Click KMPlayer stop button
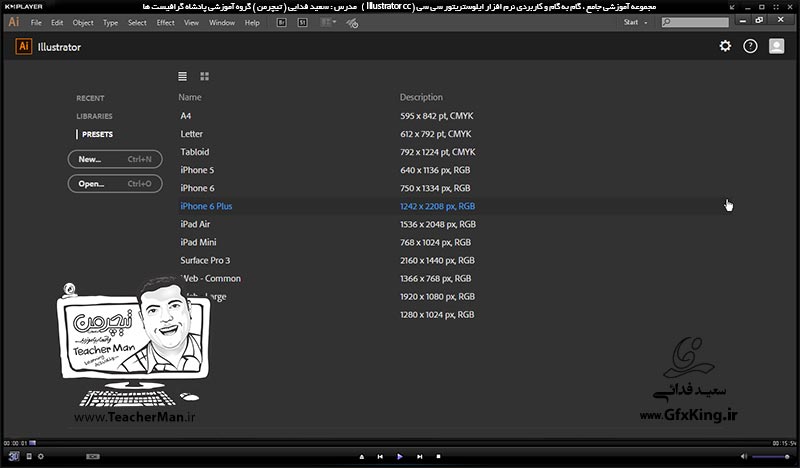800x468 pixels. pos(438,457)
